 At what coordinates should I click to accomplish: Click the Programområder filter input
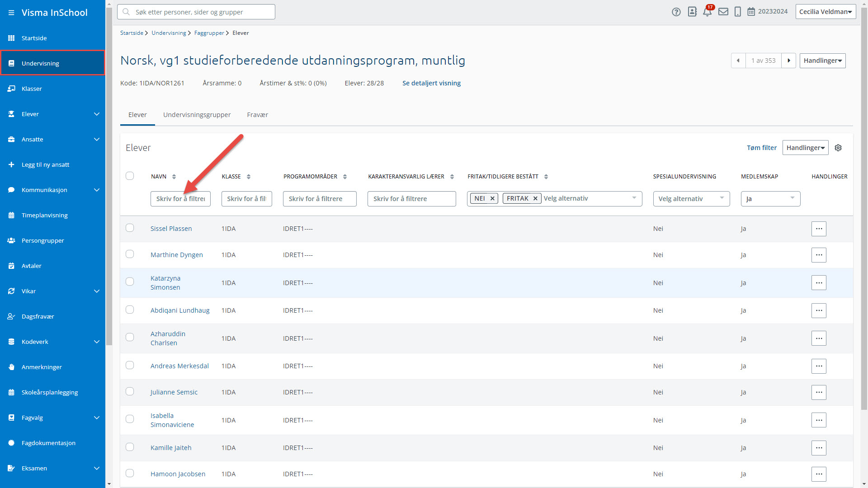pos(320,199)
